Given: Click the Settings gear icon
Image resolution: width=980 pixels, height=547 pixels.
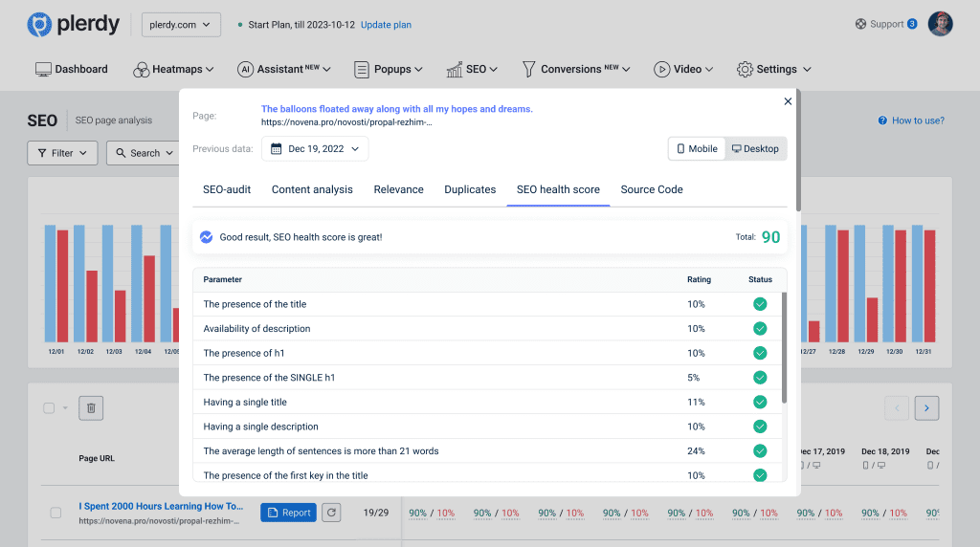Looking at the screenshot, I should 745,69.
